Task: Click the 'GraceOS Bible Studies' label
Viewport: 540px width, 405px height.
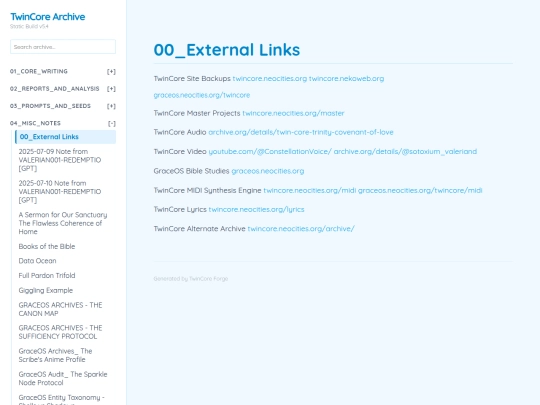Action: click(x=191, y=171)
